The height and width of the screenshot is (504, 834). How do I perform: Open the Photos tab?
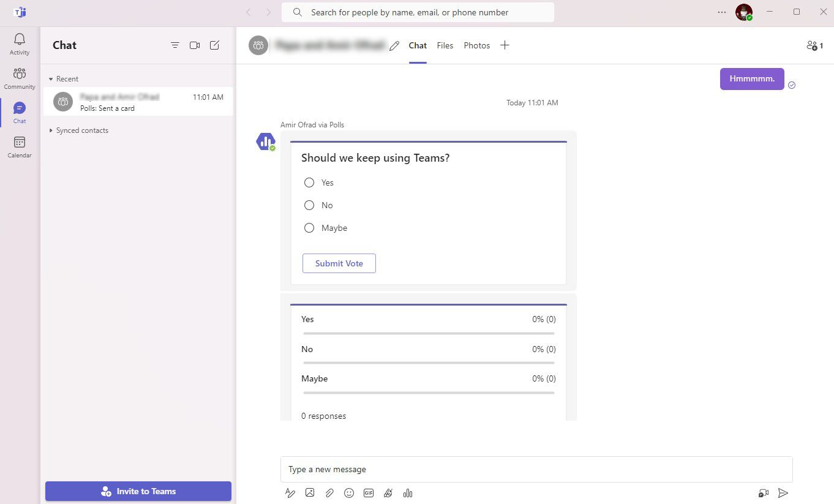[x=476, y=45]
